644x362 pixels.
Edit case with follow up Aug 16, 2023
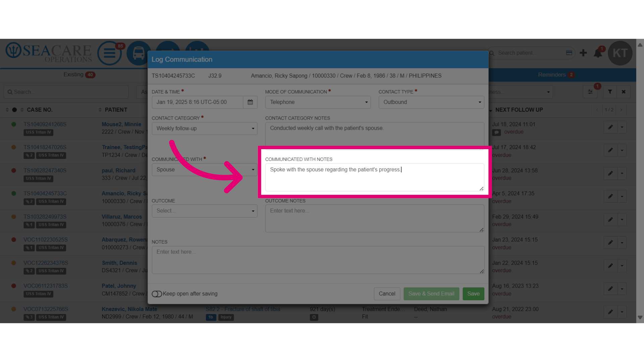point(610,289)
